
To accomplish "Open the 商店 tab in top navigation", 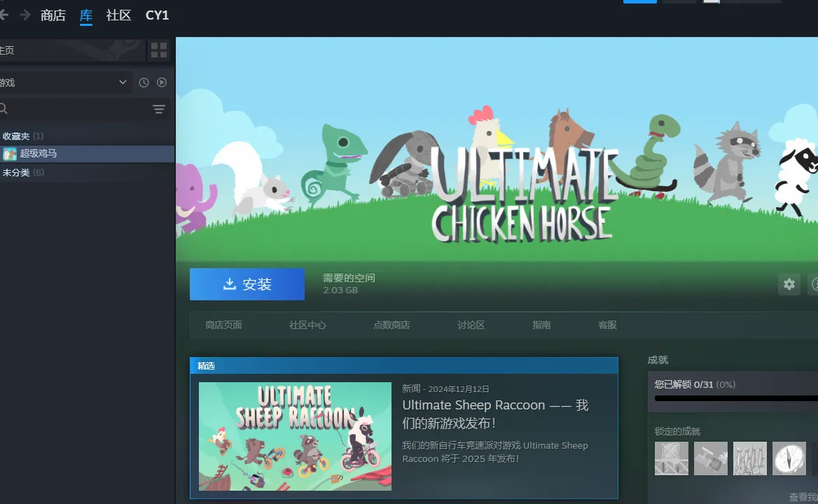I will click(x=53, y=15).
